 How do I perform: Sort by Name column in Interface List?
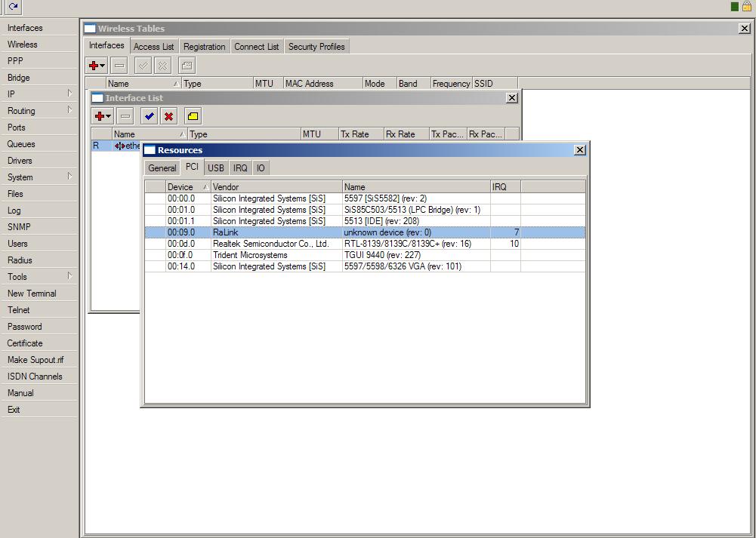click(150, 134)
